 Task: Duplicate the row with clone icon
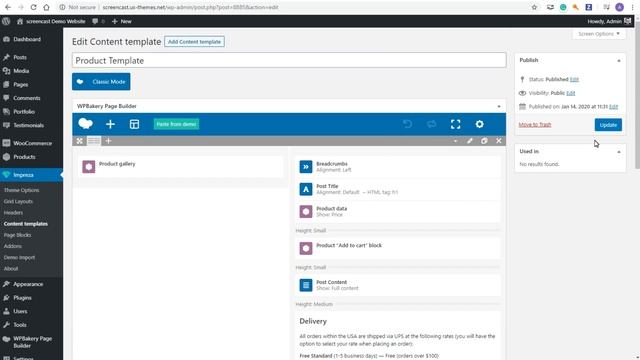click(484, 141)
